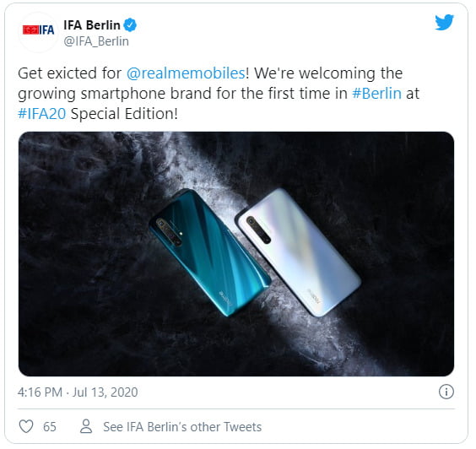The image size is (476, 449).
Task: Open the realme phones photo
Action: pyautogui.click(x=236, y=254)
